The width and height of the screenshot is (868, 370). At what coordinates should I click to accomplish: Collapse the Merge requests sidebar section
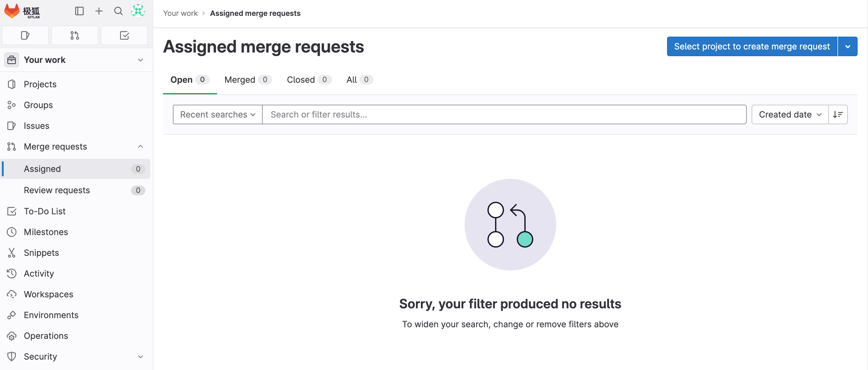coord(140,147)
